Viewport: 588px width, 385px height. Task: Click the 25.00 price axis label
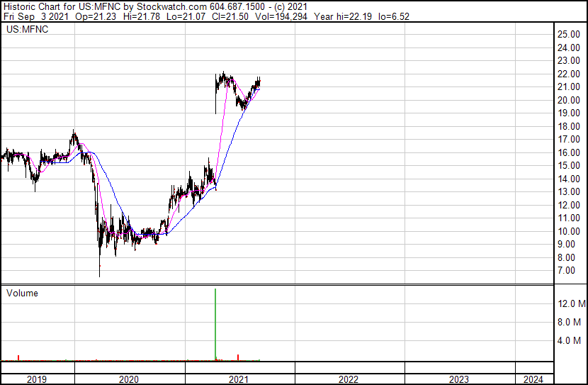tap(569, 34)
